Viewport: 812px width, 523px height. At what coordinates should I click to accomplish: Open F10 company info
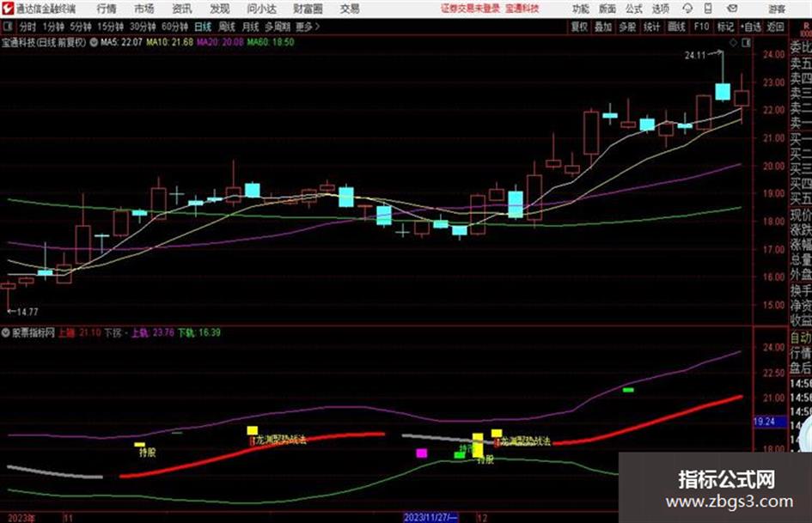[701, 27]
